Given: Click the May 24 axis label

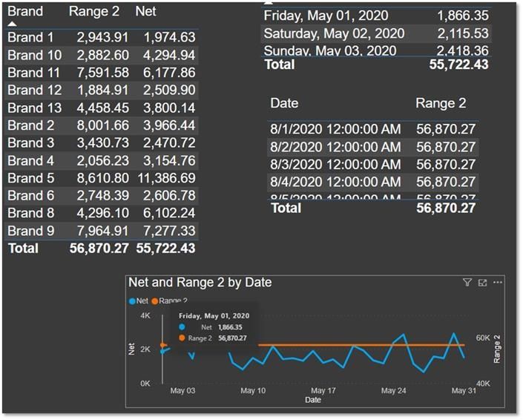Looking at the screenshot, I should [x=394, y=390].
